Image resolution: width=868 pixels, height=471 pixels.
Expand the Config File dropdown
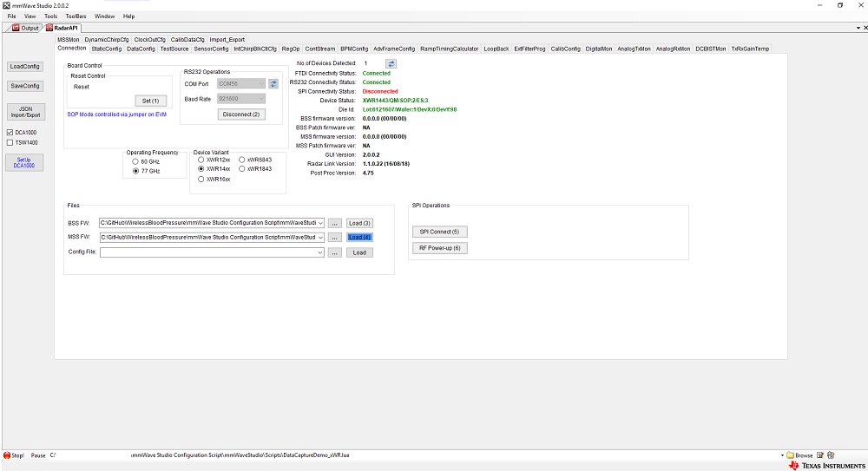click(x=320, y=252)
